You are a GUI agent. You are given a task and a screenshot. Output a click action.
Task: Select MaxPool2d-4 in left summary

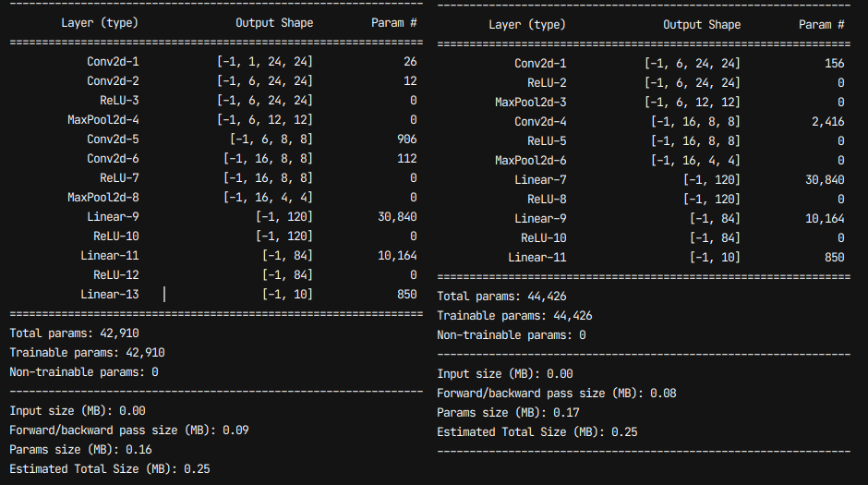[x=103, y=119]
